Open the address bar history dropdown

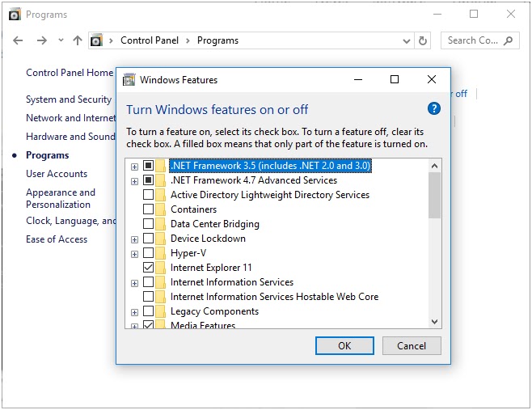pyautogui.click(x=407, y=41)
